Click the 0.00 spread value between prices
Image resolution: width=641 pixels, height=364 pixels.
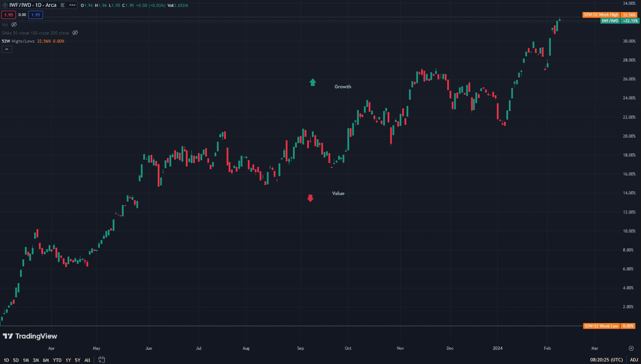point(22,15)
